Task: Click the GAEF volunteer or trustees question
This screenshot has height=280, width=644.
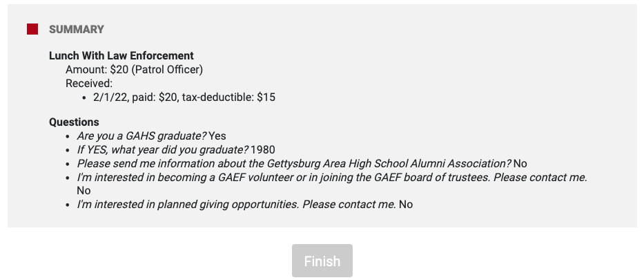Action: point(332,177)
